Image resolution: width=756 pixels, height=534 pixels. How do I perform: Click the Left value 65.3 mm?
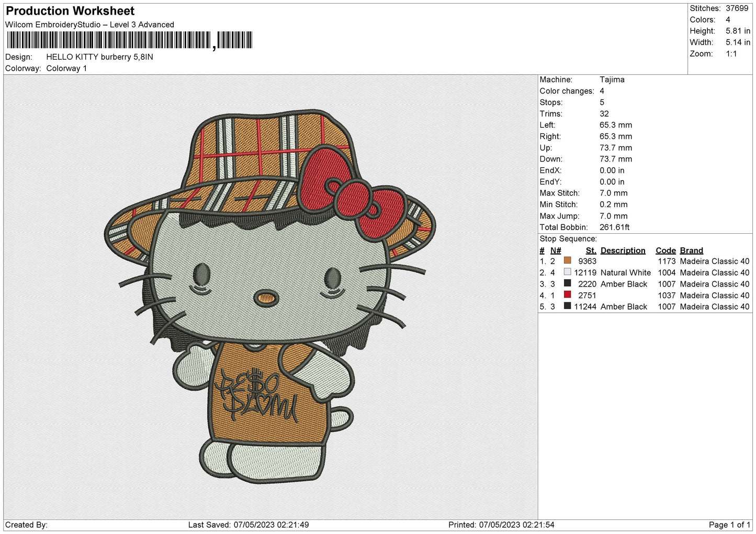(616, 125)
